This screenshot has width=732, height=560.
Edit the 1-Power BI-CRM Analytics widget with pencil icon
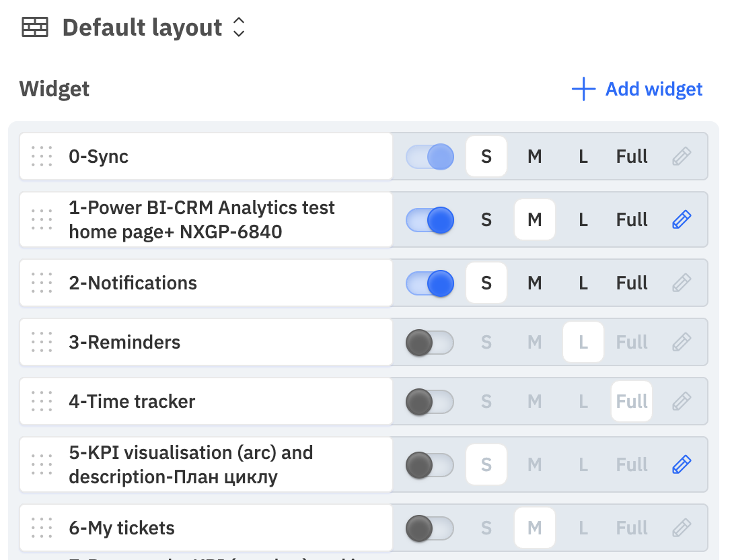click(x=682, y=219)
